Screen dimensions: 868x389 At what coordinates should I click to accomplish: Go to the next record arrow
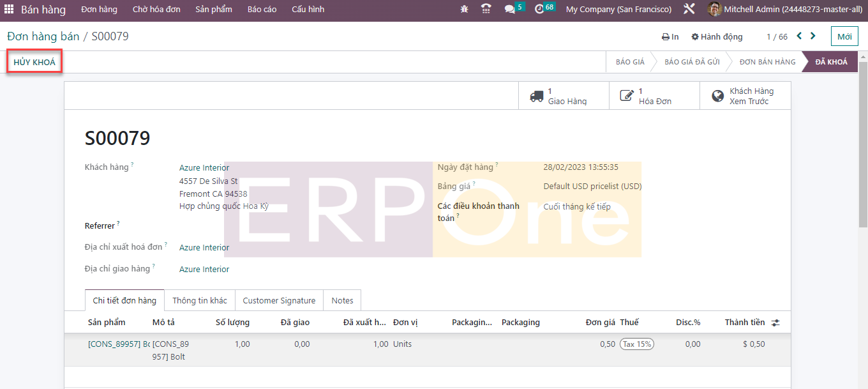pyautogui.click(x=813, y=36)
